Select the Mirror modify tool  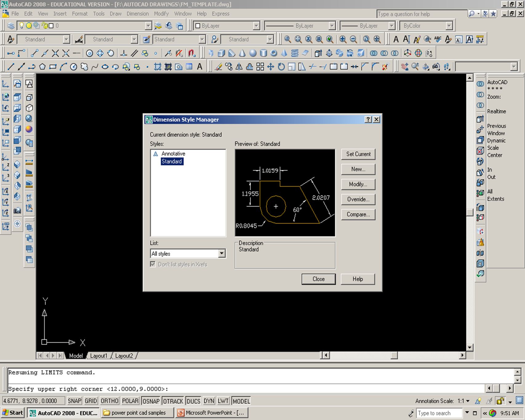tap(239, 66)
